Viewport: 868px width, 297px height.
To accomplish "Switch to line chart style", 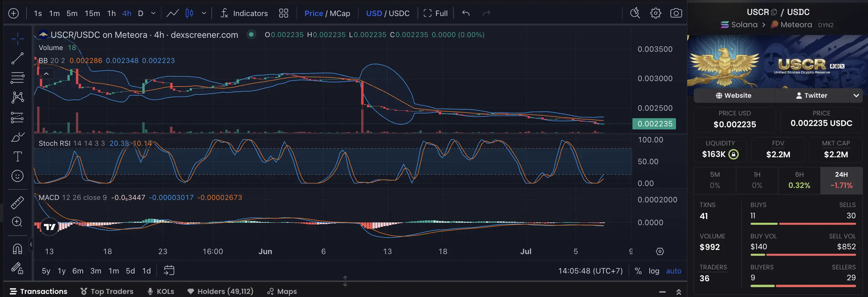I will 173,13.
